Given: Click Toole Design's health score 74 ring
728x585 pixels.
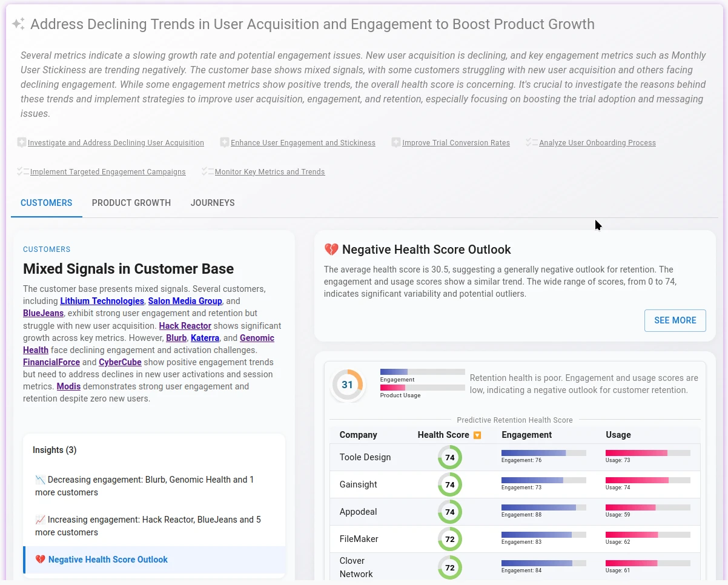Looking at the screenshot, I should (450, 458).
